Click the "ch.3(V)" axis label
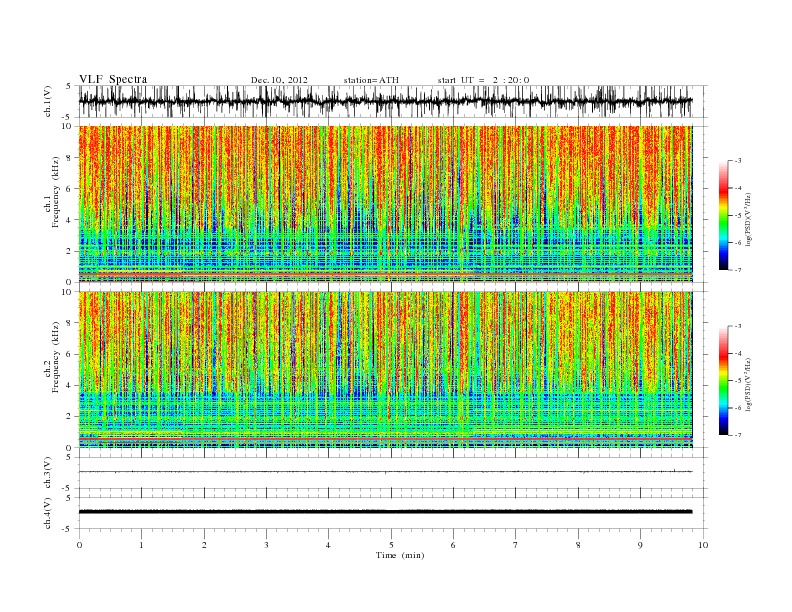Image resolution: width=792 pixels, height=612 pixels. [48, 473]
